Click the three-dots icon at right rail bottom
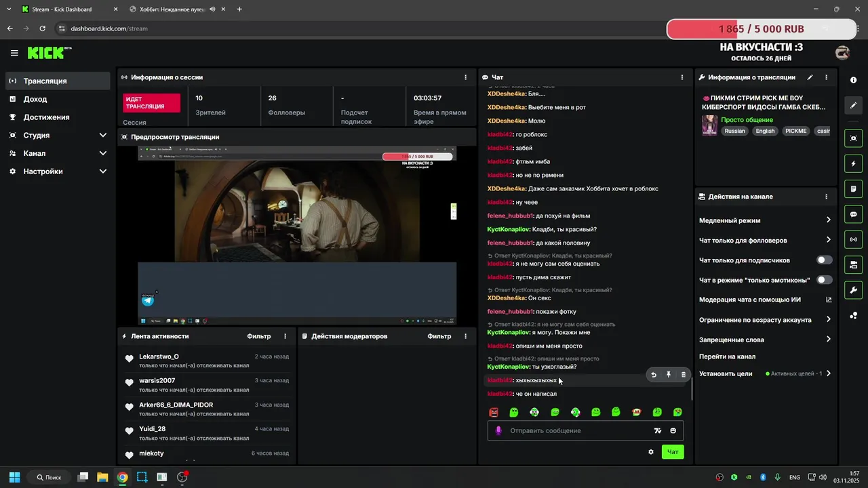Screen dimensions: 868x488 (853, 316)
